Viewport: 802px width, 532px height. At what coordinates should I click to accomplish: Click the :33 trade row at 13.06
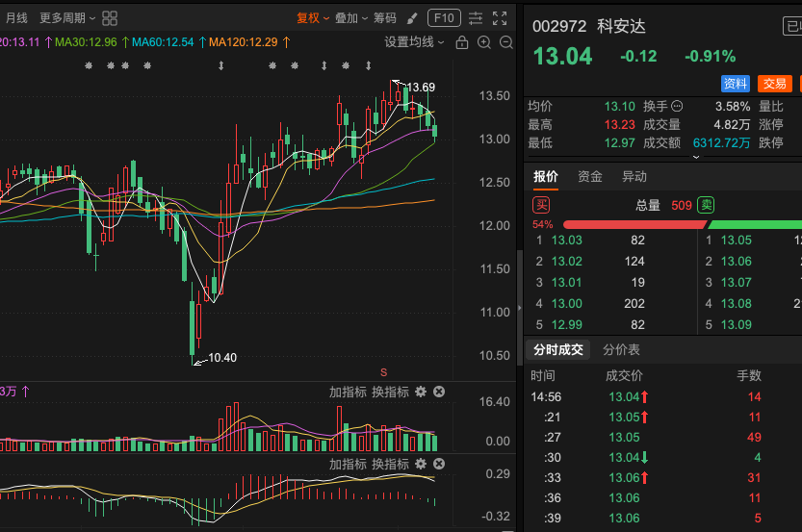click(662, 478)
